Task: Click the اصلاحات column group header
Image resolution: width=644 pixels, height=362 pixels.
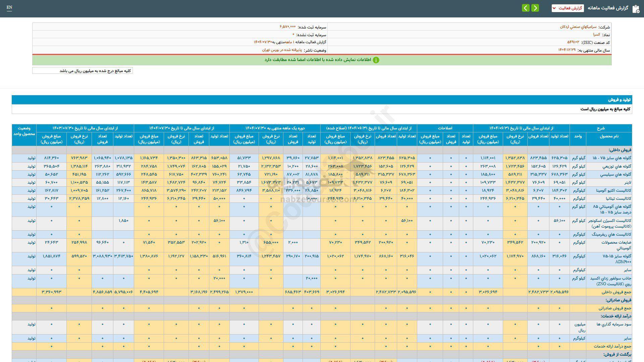Action: pos(445,128)
